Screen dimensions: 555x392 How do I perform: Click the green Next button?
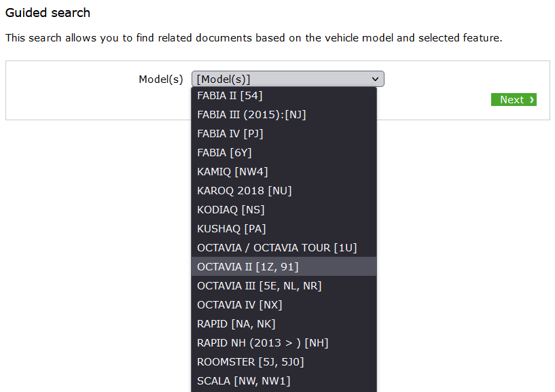click(514, 99)
